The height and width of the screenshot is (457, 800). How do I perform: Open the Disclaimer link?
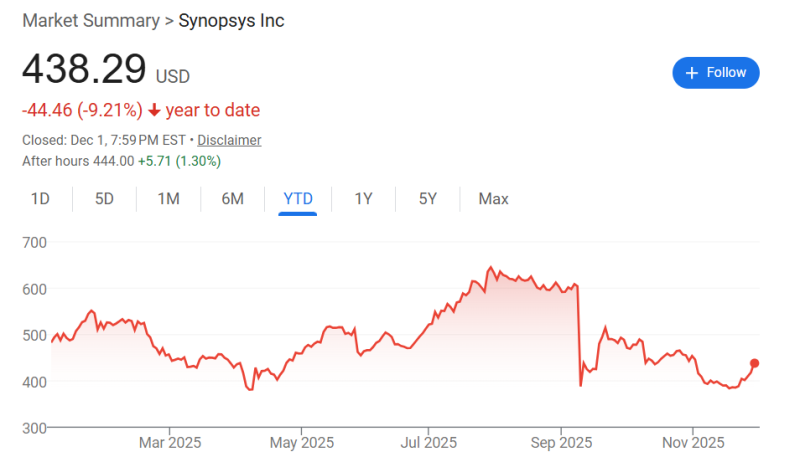229,140
